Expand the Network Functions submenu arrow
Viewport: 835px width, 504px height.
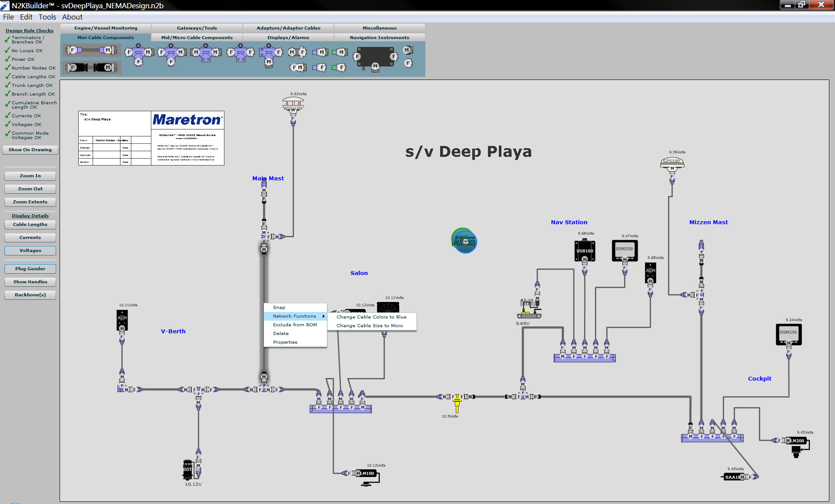pyautogui.click(x=324, y=316)
